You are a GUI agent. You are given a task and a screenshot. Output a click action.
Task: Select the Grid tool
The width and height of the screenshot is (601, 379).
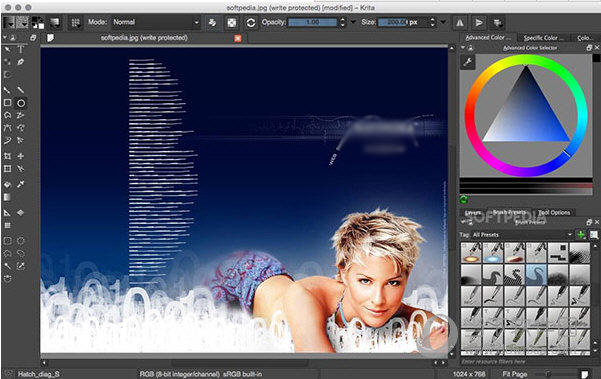pyautogui.click(x=7, y=225)
